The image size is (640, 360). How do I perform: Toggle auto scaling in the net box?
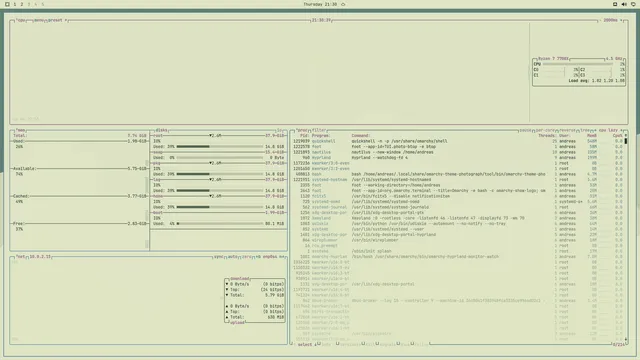233,257
